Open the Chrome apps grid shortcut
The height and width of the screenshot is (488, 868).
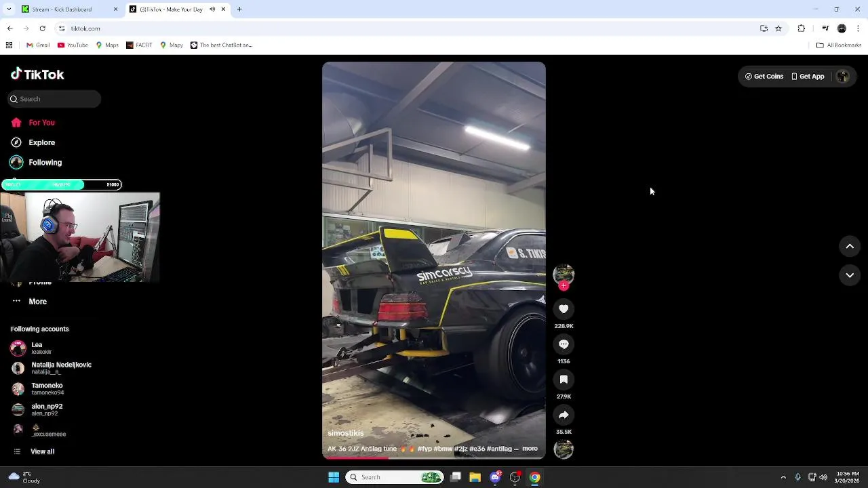point(9,45)
